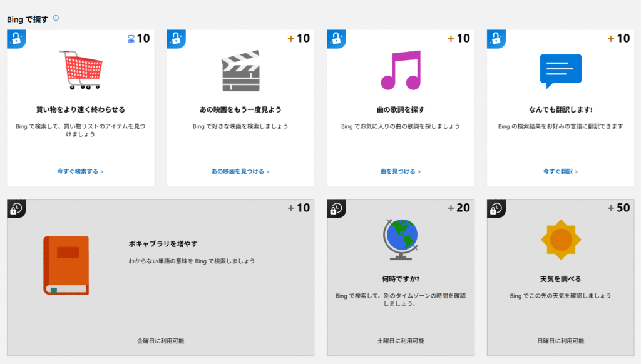Click the "+20" points on time zone card
The image size is (641, 364).
tap(459, 208)
